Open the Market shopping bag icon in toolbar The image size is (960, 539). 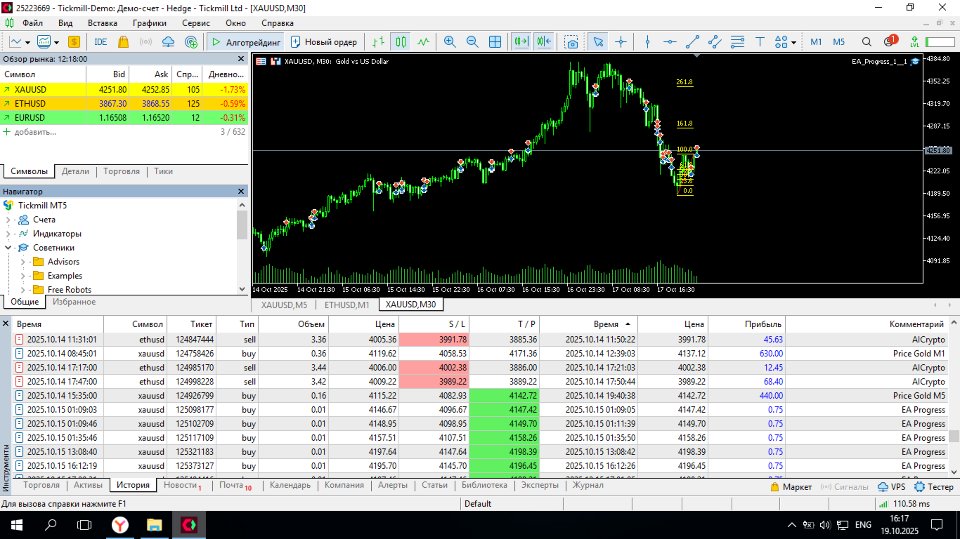[x=123, y=42]
